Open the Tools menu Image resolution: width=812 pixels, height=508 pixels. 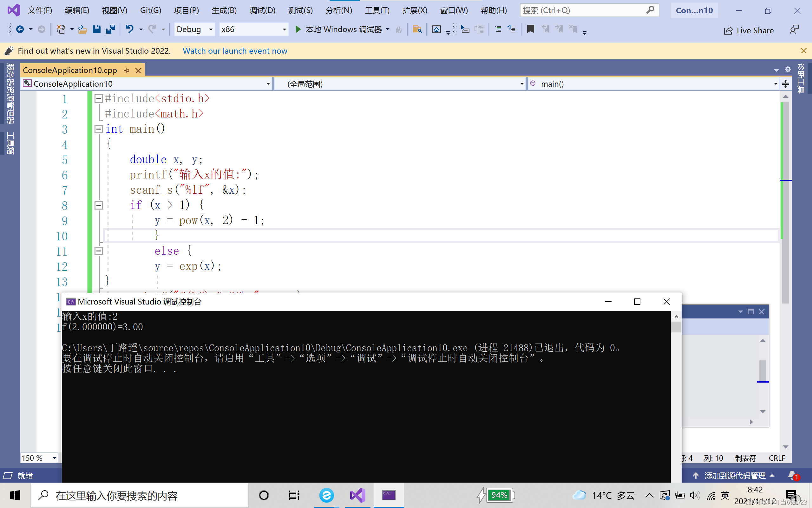pyautogui.click(x=377, y=10)
